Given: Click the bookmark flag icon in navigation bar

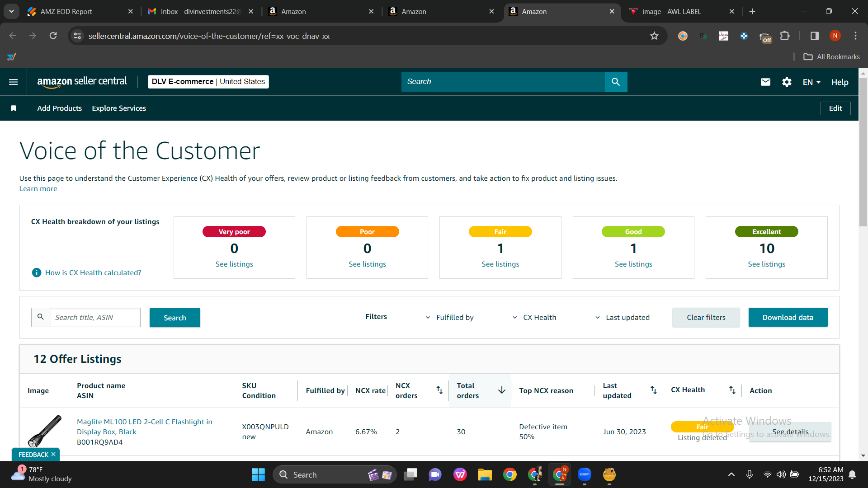Looking at the screenshot, I should point(14,108).
